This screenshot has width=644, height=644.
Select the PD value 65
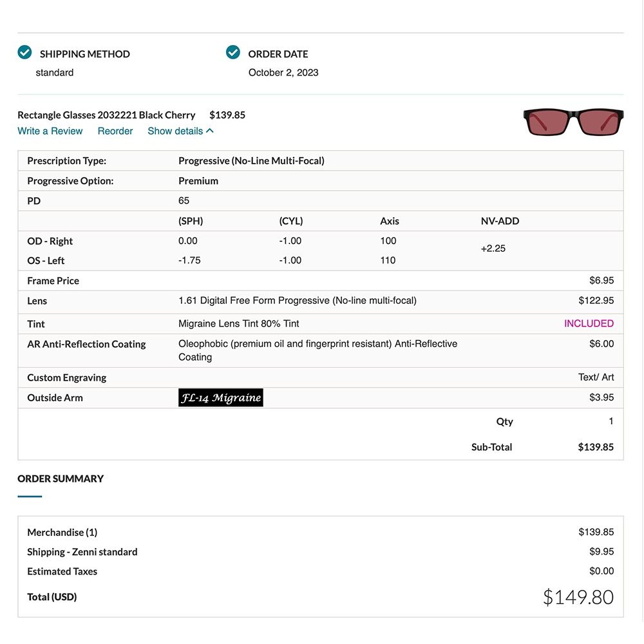coord(184,201)
